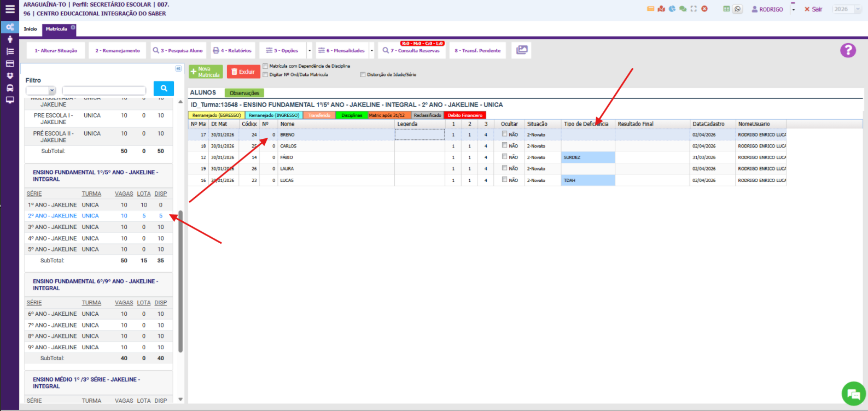The height and width of the screenshot is (411, 868).
Task: Click the WhatsApp icon in the header
Action: pyautogui.click(x=738, y=9)
